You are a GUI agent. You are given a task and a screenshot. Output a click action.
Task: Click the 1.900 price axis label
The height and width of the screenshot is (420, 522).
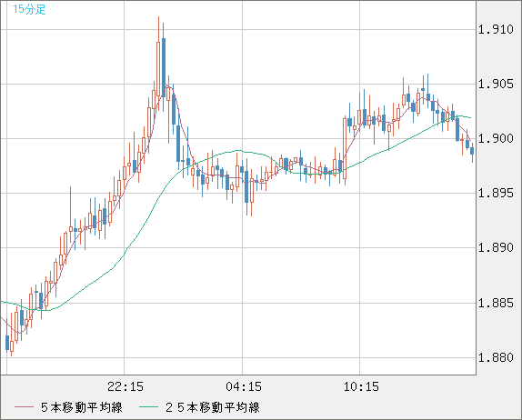[496, 138]
